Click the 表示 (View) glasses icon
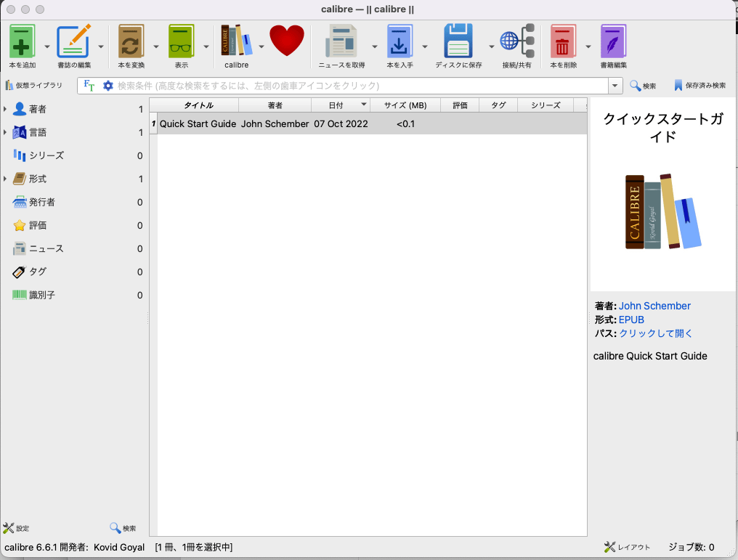The height and width of the screenshot is (560, 738). (181, 41)
